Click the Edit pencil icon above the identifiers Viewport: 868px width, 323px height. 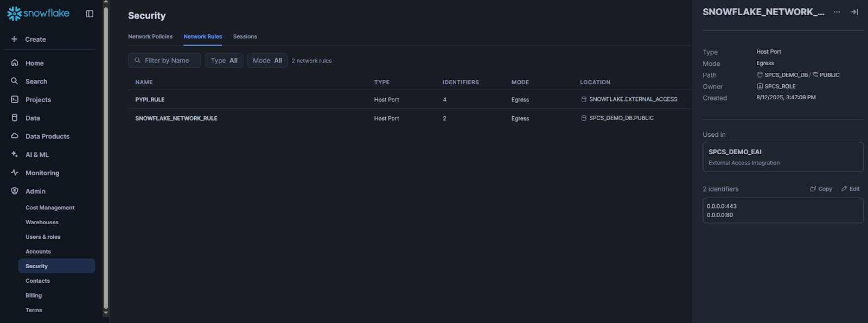coord(844,189)
